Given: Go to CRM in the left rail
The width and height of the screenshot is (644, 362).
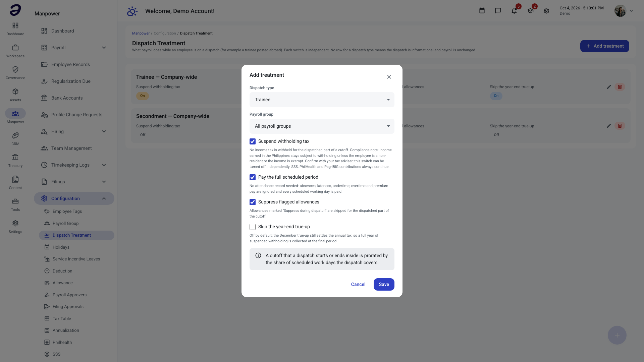Looking at the screenshot, I should point(15,139).
